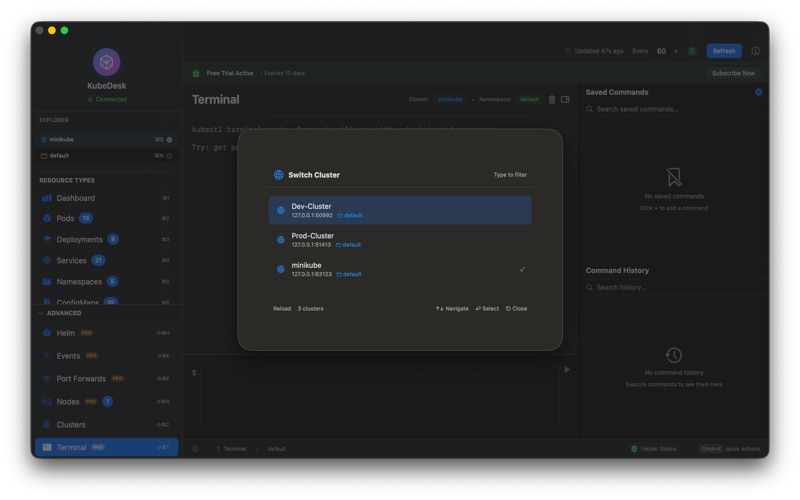The image size is (800, 500).
Task: Click the Updated 47s ago label
Action: pyautogui.click(x=594, y=51)
